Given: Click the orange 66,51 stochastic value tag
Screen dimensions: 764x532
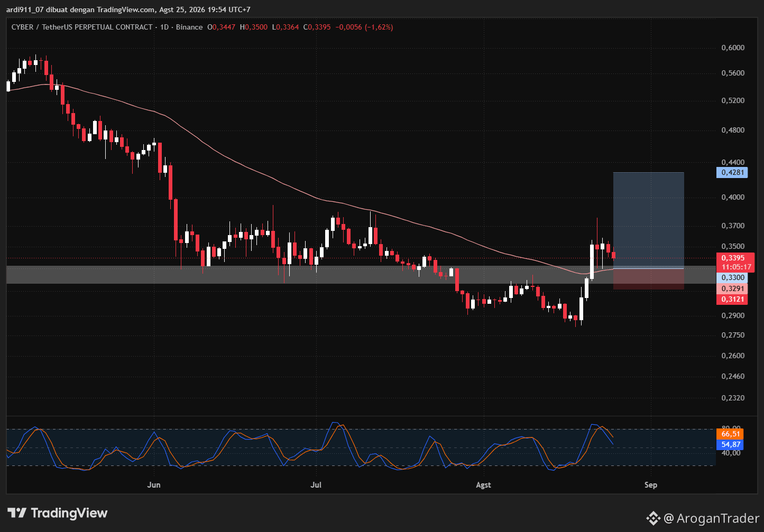Looking at the screenshot, I should pyautogui.click(x=730, y=434).
